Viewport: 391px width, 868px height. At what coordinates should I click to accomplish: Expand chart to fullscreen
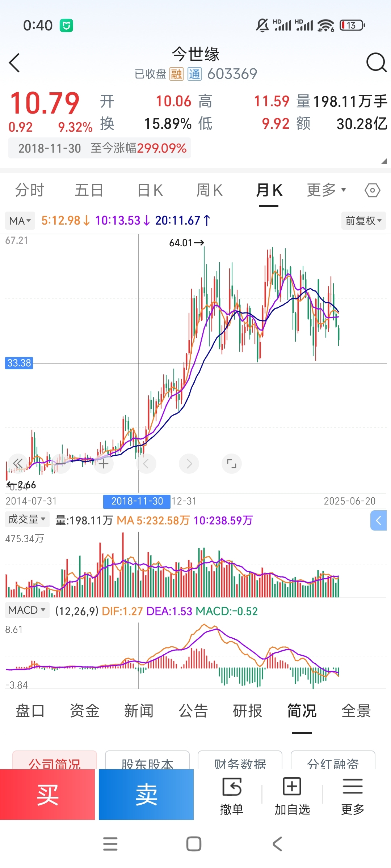tap(232, 463)
